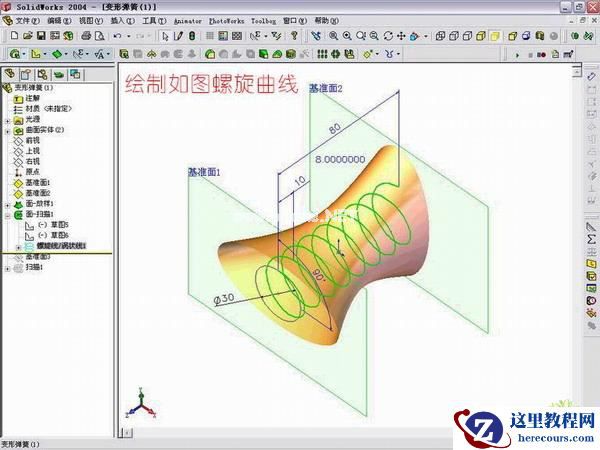Open the 工具(T) menu
The width and height of the screenshot is (600, 450).
click(154, 21)
